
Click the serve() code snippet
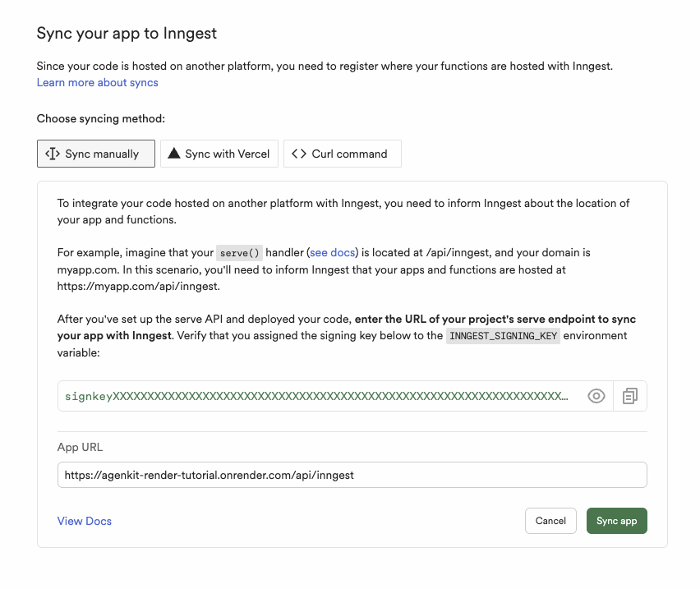pos(239,253)
